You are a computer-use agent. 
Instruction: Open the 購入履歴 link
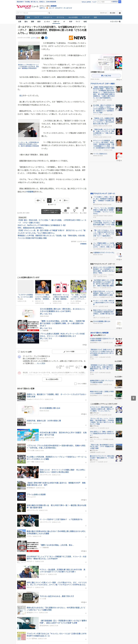(x=112, y=13)
